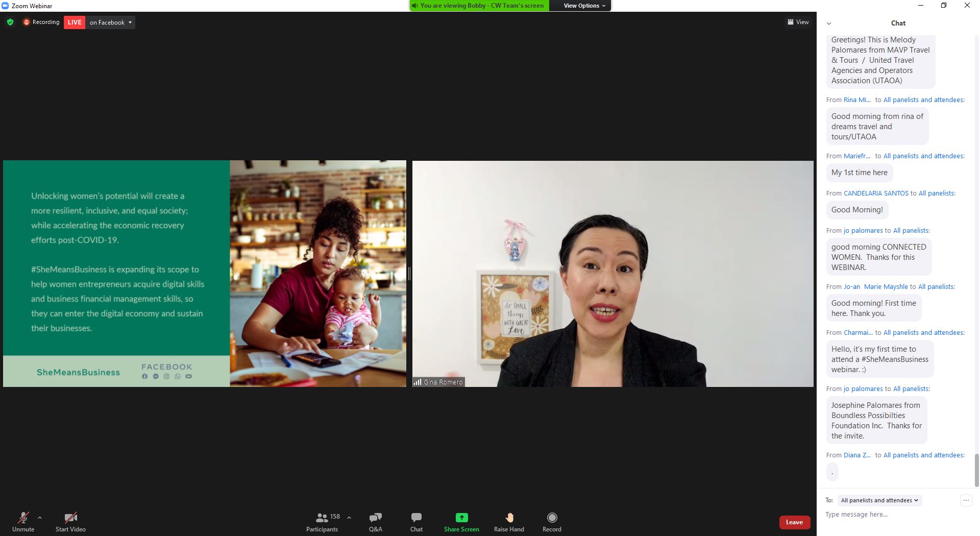Toggle the Chat panel from the toolbar
980x536 pixels.
(416, 522)
